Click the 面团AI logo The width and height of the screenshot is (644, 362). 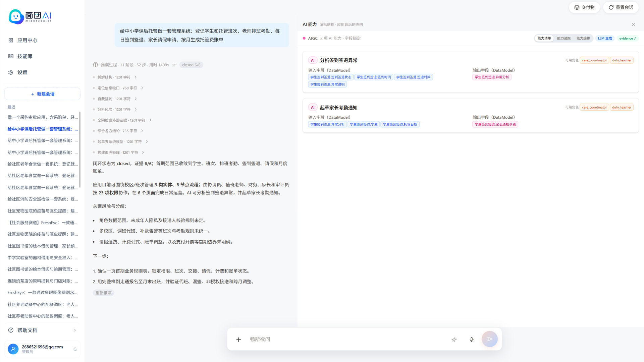tap(30, 16)
